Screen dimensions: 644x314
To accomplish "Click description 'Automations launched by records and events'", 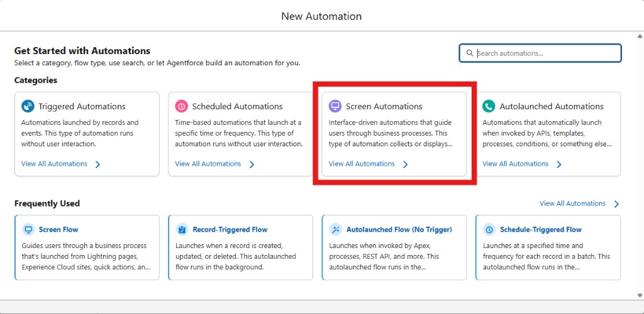I will click(80, 133).
